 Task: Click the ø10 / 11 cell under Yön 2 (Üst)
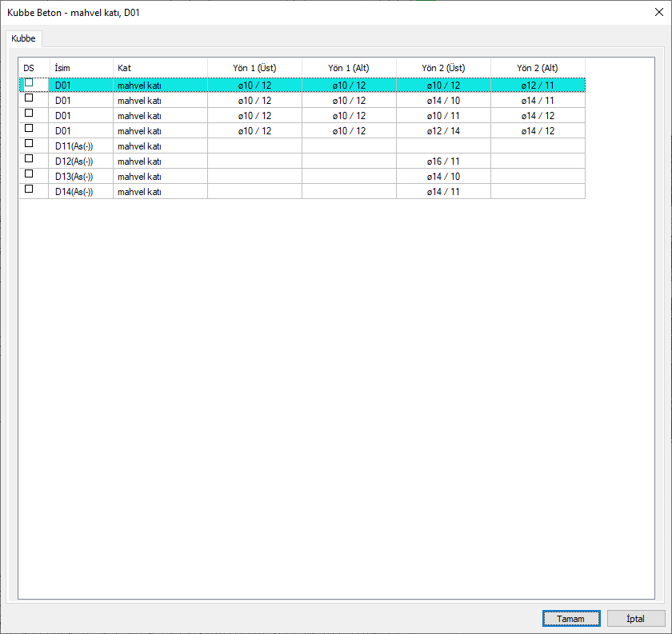coord(443,116)
